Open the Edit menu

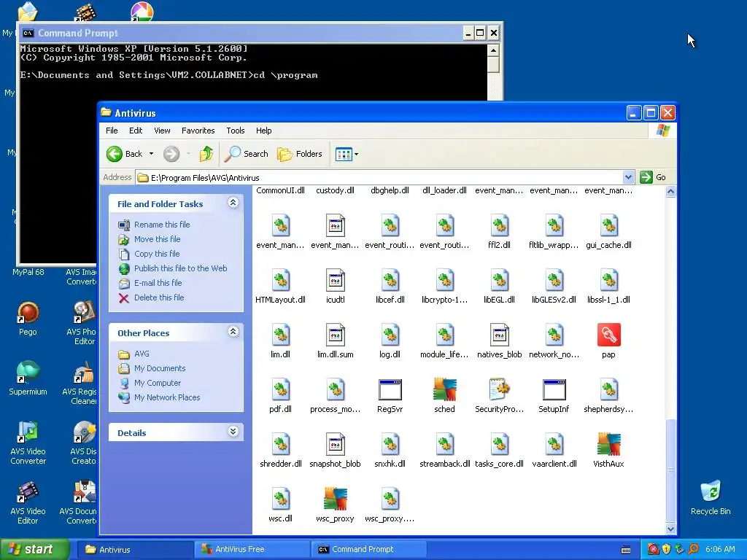click(136, 131)
